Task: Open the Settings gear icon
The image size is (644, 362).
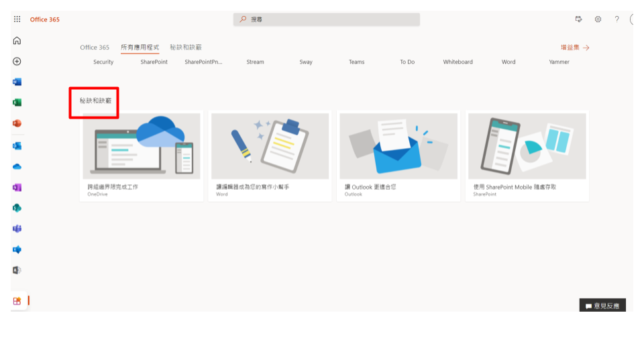Action: [x=598, y=19]
